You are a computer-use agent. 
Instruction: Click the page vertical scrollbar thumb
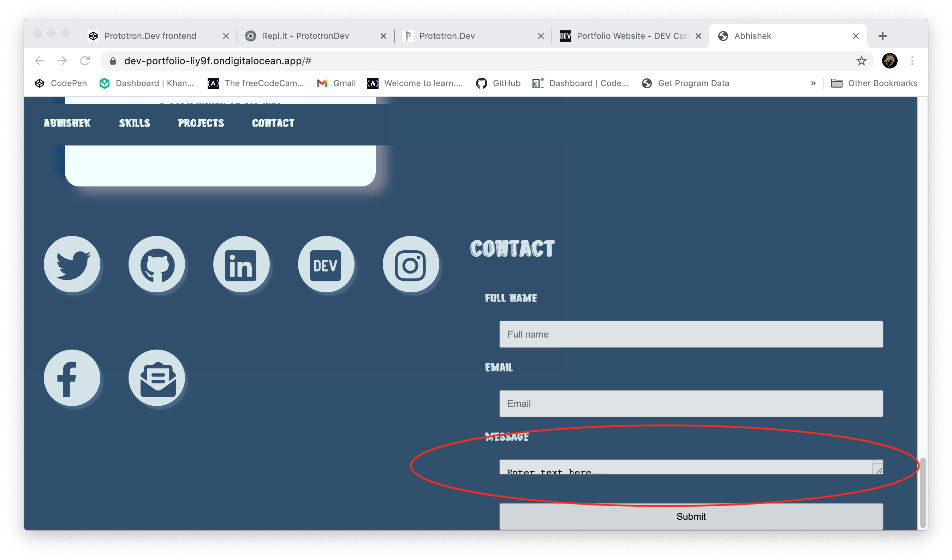point(923,493)
